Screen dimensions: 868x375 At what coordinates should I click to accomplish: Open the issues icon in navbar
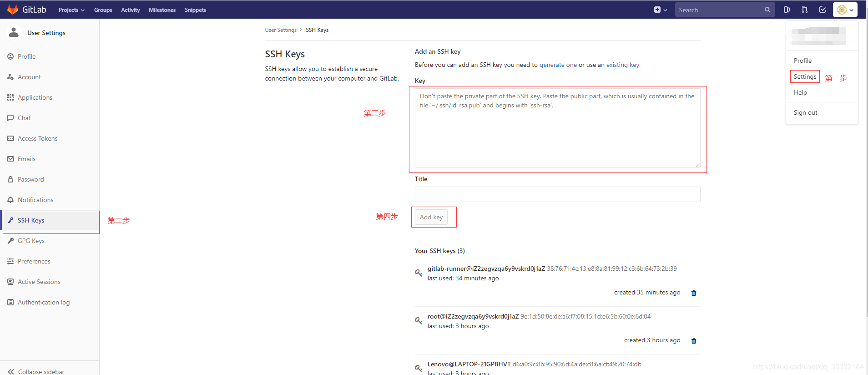pyautogui.click(x=787, y=10)
